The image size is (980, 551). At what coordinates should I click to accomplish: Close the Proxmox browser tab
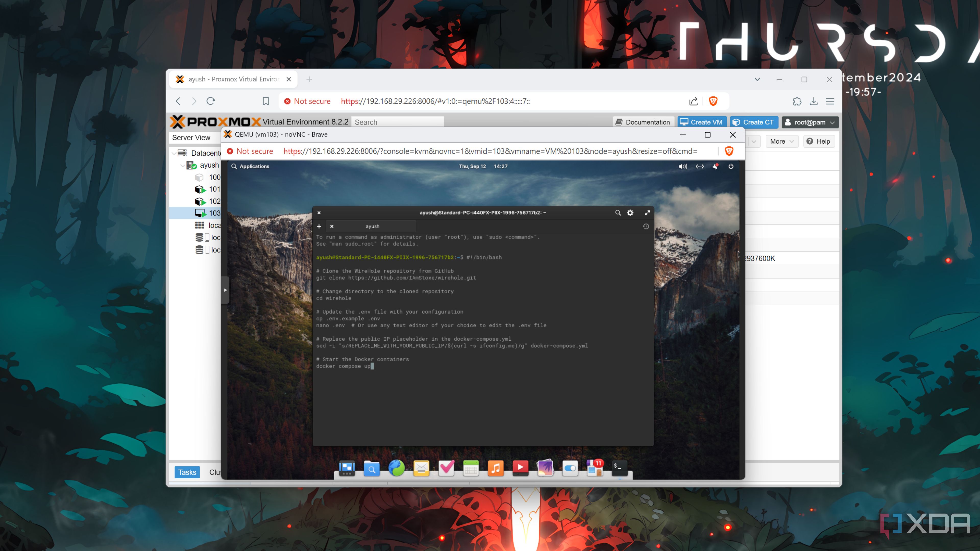[x=289, y=79]
